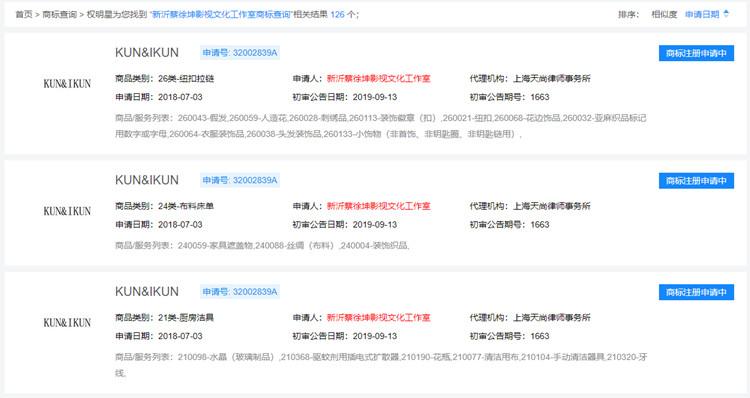This screenshot has width=750, height=398.
Task: Open 商标查询 breadcrumb link
Action: pos(59,14)
